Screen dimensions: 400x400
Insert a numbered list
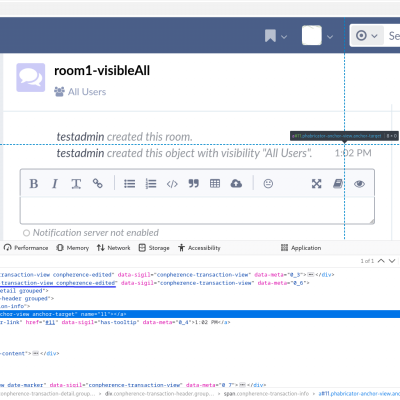pos(151,184)
